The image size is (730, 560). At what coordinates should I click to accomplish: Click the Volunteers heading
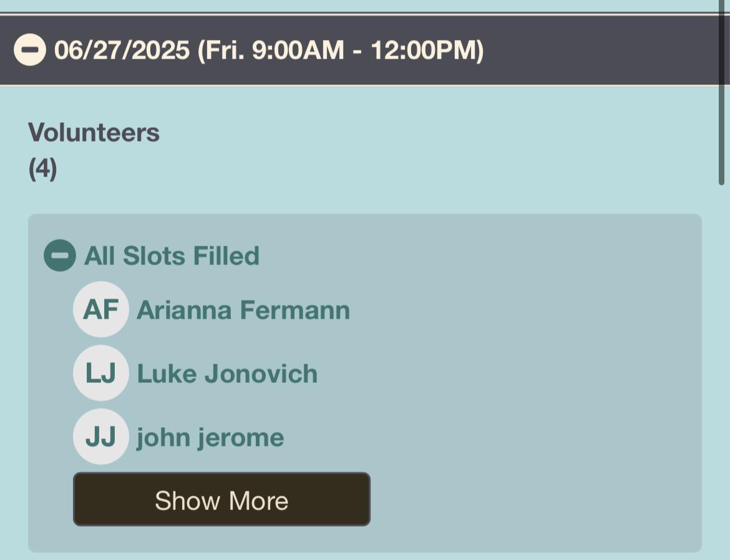94,132
